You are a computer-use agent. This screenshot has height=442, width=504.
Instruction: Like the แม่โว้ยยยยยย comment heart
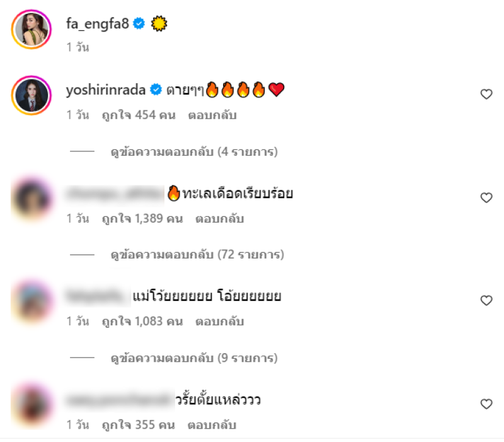tap(486, 301)
